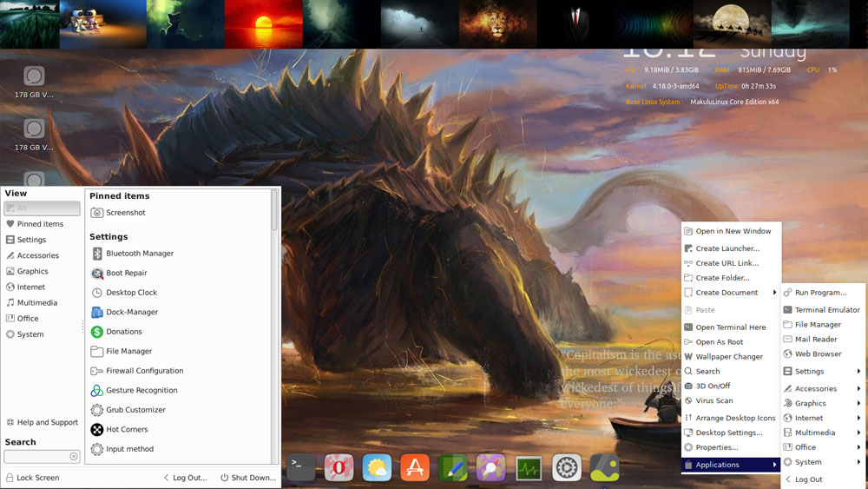Choose Arrange Desktop Icons
This screenshot has width=868, height=489.
click(x=731, y=418)
